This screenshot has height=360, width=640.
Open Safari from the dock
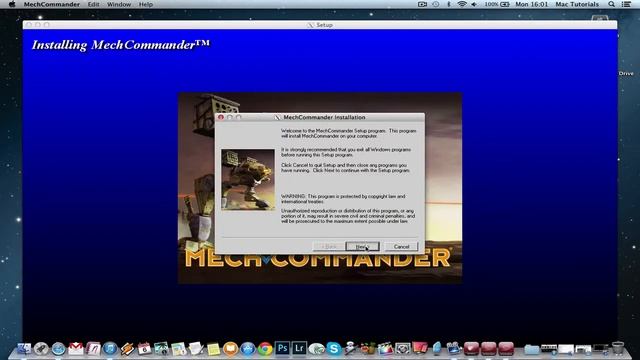58,349
